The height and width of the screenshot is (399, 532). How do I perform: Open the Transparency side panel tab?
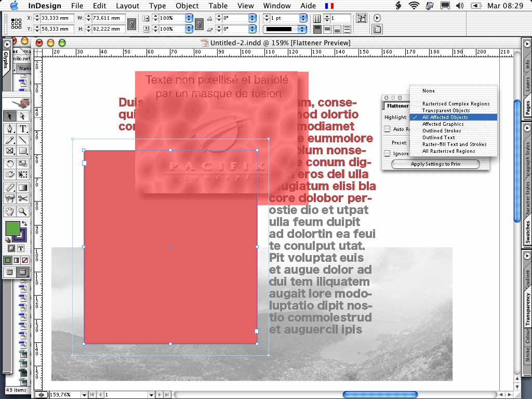tap(527, 310)
